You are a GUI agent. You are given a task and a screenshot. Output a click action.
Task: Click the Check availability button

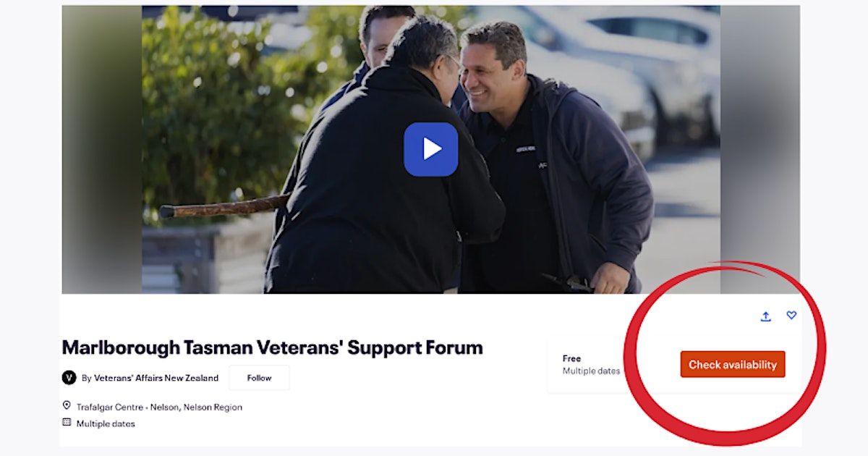coord(733,365)
